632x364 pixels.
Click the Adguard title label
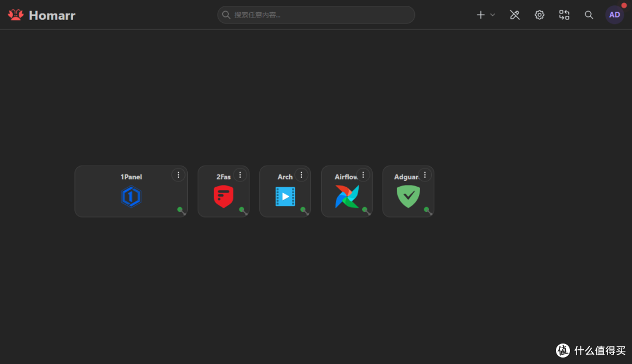click(407, 177)
